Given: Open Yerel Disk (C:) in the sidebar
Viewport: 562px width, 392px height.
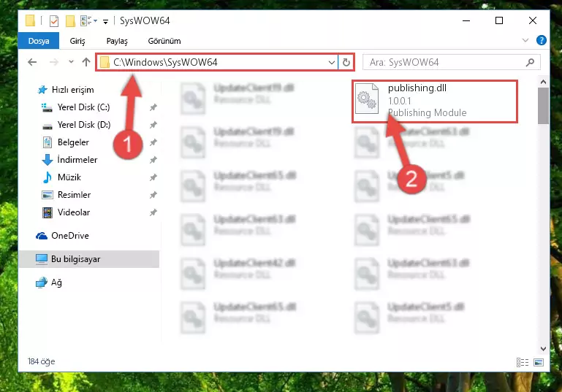Looking at the screenshot, I should pyautogui.click(x=83, y=107).
